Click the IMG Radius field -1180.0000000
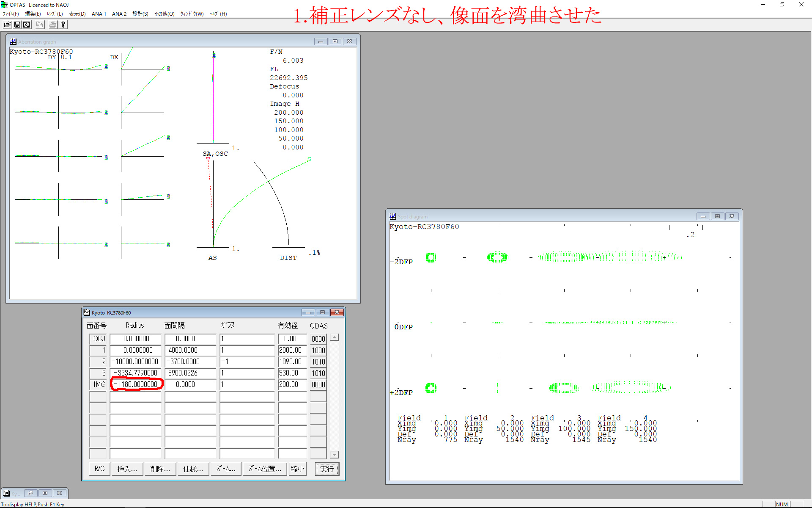This screenshot has height=508, width=812. 136,384
